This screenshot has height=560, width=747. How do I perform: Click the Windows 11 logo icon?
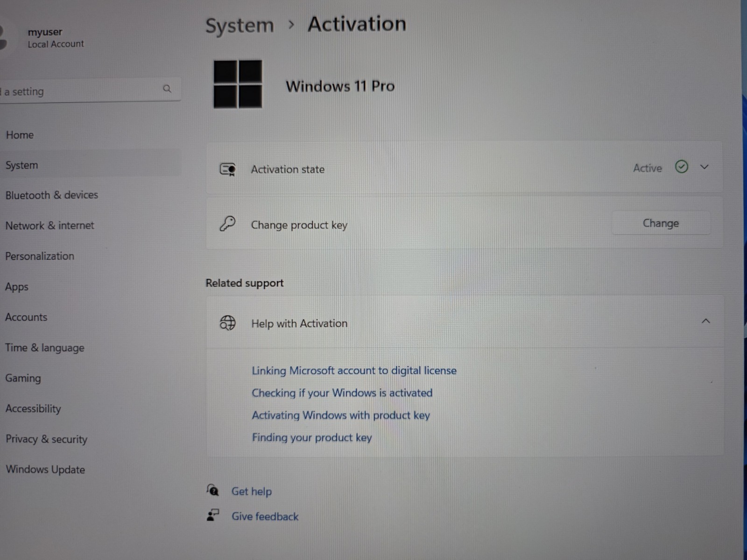pyautogui.click(x=238, y=84)
